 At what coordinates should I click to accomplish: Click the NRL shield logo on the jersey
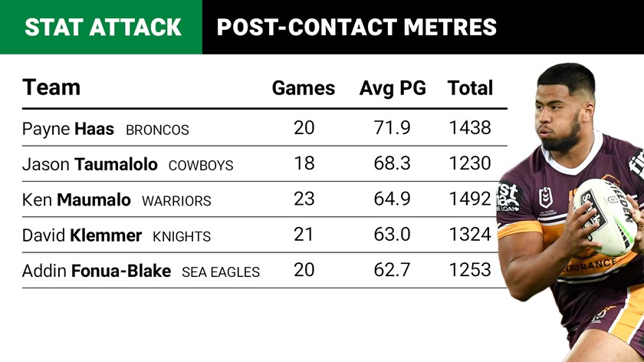(x=546, y=198)
